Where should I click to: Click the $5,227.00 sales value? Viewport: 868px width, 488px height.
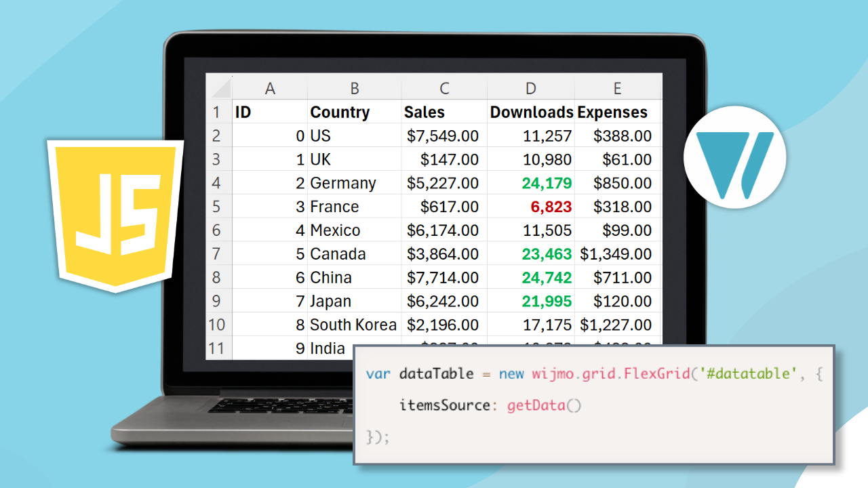click(x=443, y=184)
